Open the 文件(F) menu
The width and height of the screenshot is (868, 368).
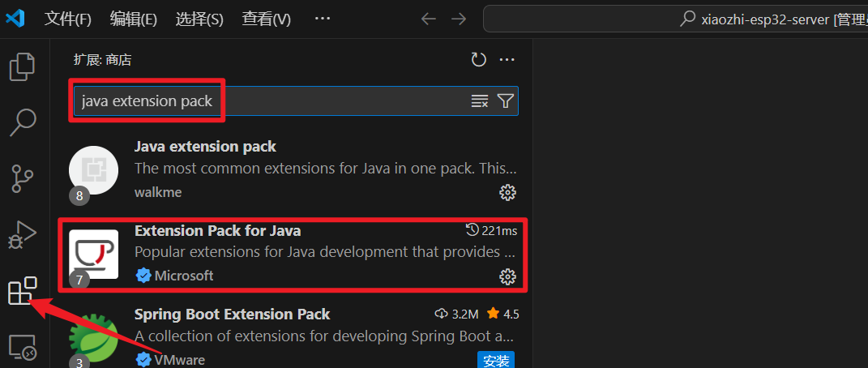(67, 19)
